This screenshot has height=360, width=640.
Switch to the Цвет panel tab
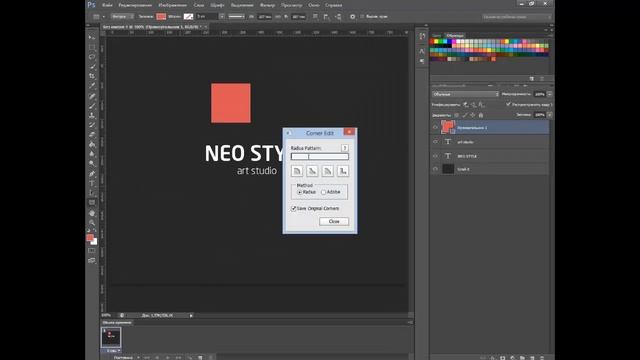pyautogui.click(x=437, y=36)
